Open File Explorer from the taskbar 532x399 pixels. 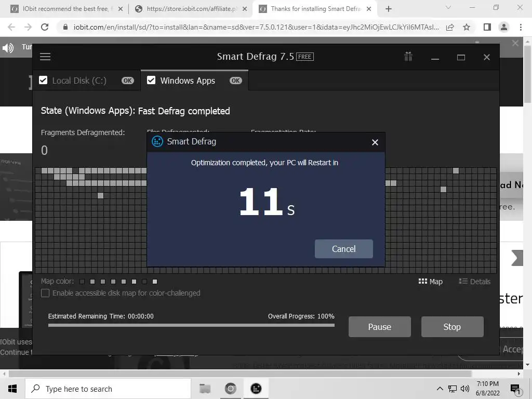(x=205, y=389)
